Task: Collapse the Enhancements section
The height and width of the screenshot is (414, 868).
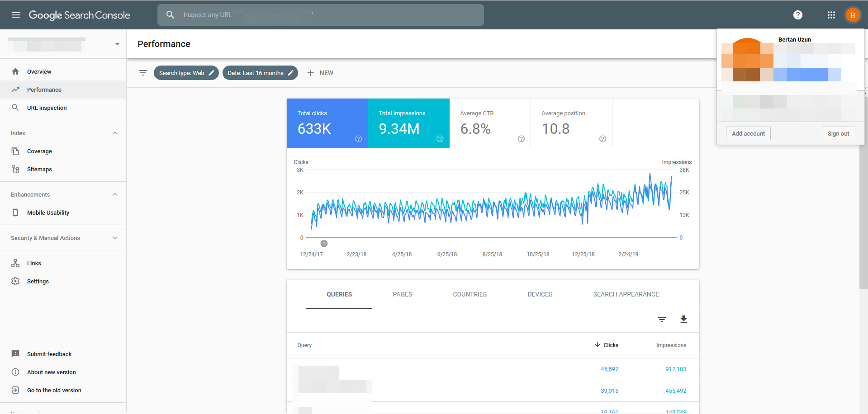Action: [115, 194]
